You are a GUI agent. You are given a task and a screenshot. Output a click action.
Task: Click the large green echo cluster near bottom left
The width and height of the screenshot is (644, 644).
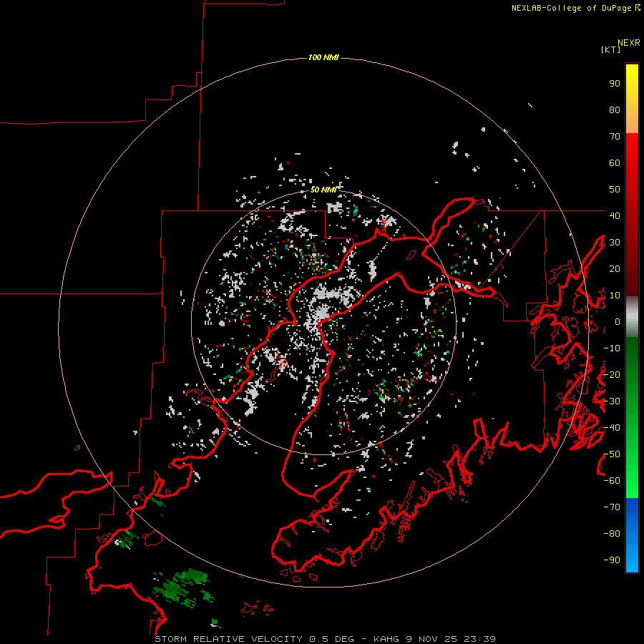pos(182,587)
